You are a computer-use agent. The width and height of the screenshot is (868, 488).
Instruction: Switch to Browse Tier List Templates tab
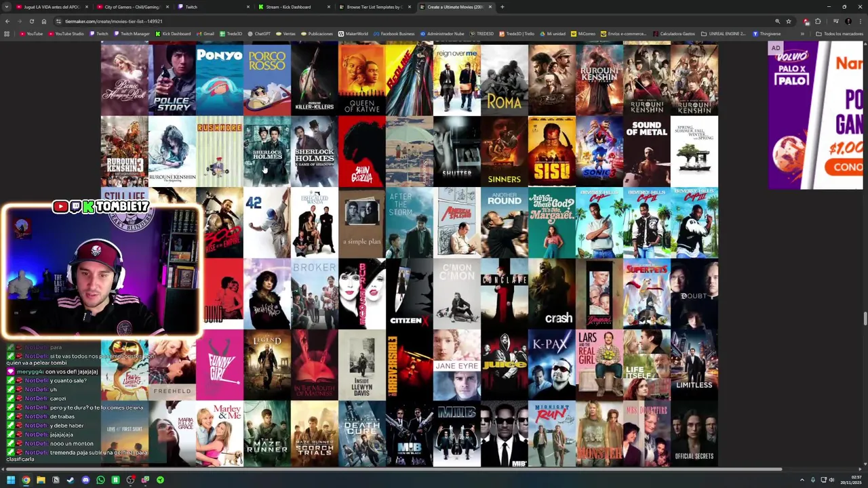374,7
